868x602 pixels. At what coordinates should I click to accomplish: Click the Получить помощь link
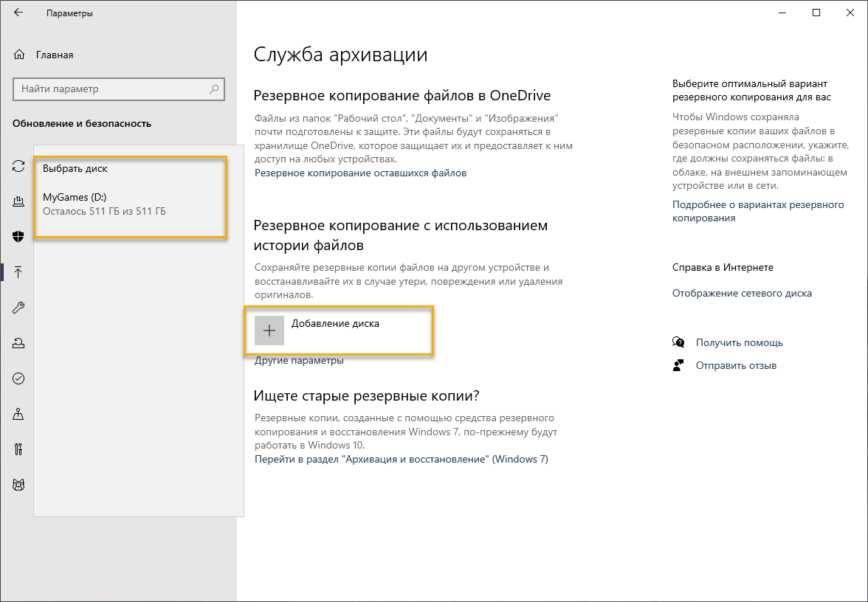[739, 342]
